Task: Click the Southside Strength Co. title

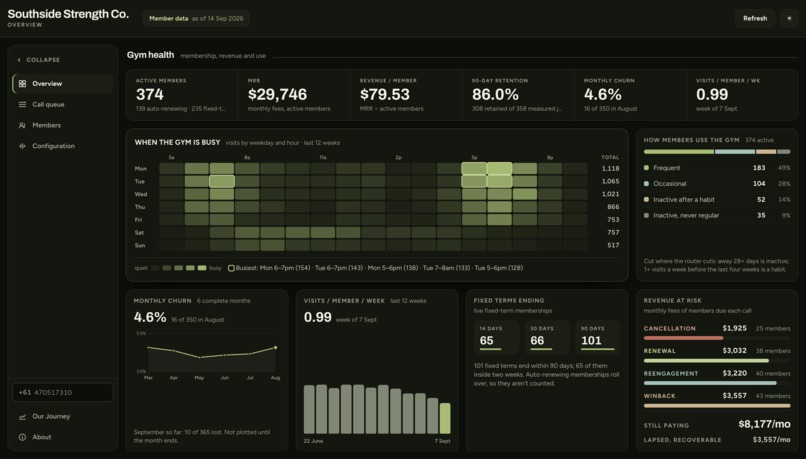Action: [x=68, y=14]
